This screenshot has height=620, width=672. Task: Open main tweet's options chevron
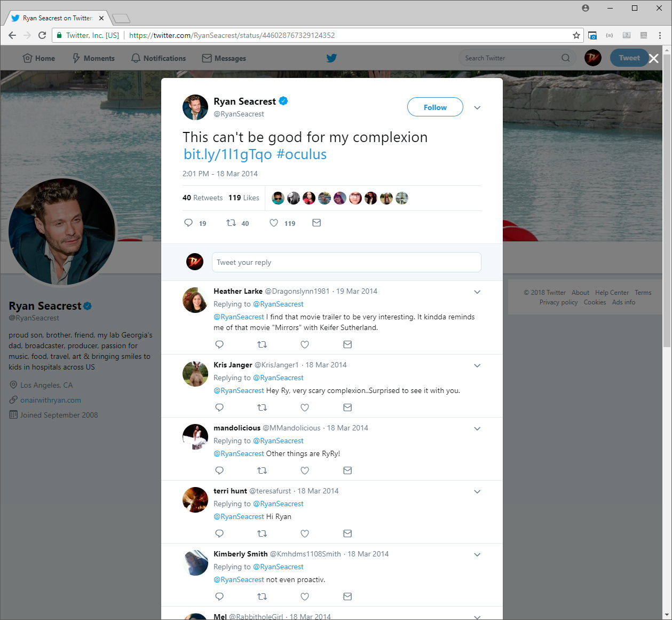tap(477, 107)
